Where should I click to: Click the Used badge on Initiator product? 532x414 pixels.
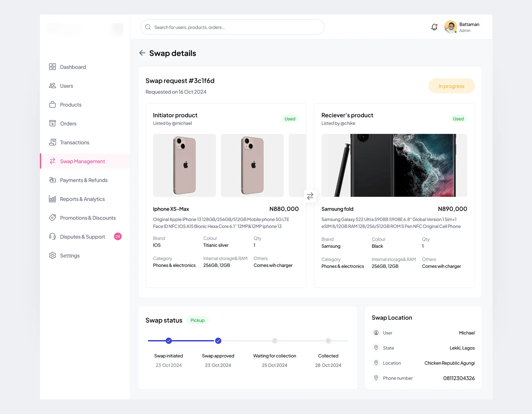290,119
